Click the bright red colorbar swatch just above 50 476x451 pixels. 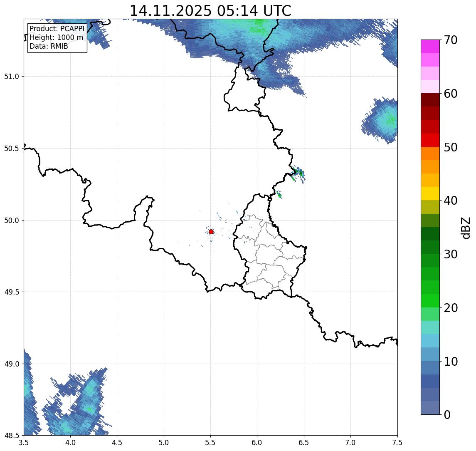[x=430, y=140]
